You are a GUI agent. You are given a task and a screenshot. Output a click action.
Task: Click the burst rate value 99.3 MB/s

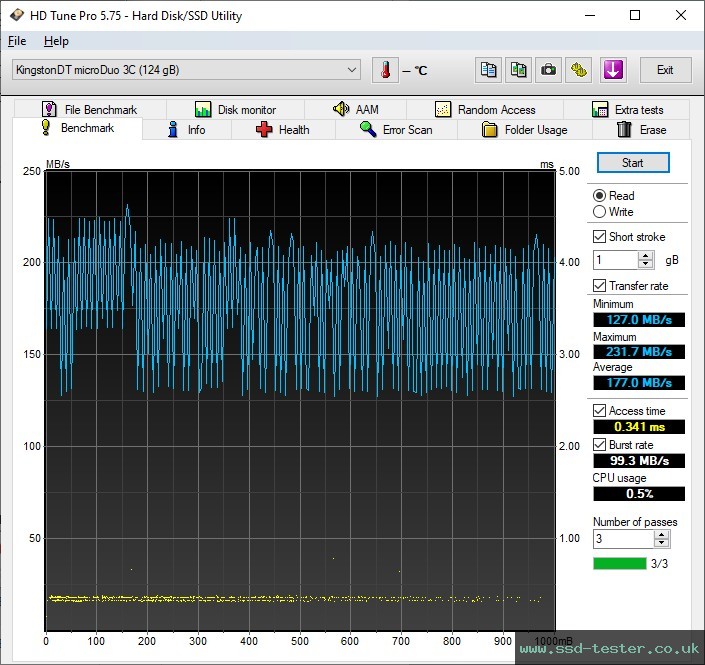(639, 461)
